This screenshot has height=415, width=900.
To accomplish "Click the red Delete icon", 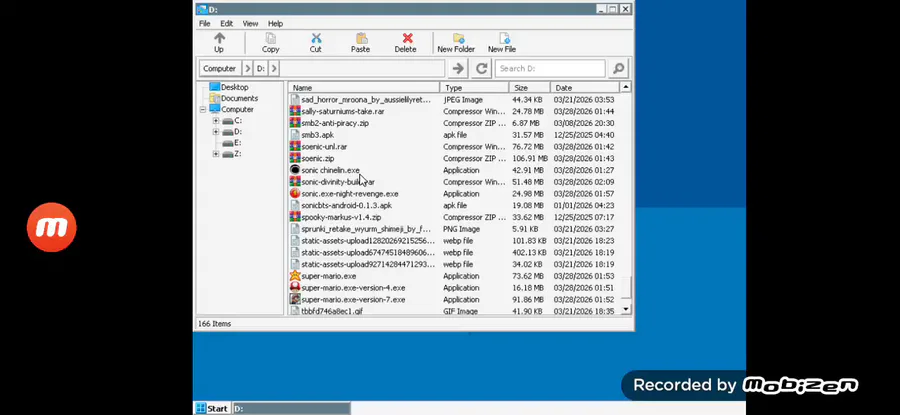I will click(x=408, y=38).
